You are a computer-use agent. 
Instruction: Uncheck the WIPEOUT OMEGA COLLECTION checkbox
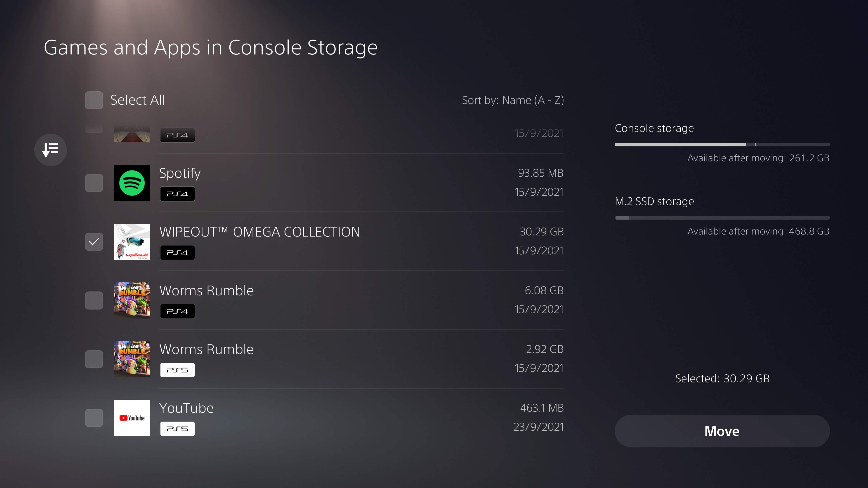click(94, 242)
